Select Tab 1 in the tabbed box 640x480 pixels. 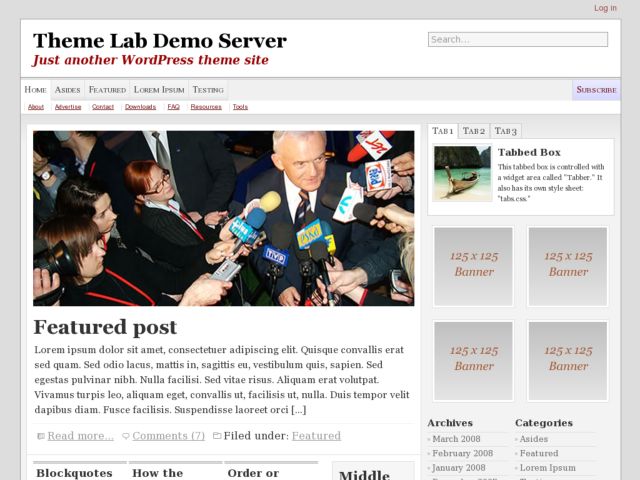click(x=443, y=131)
